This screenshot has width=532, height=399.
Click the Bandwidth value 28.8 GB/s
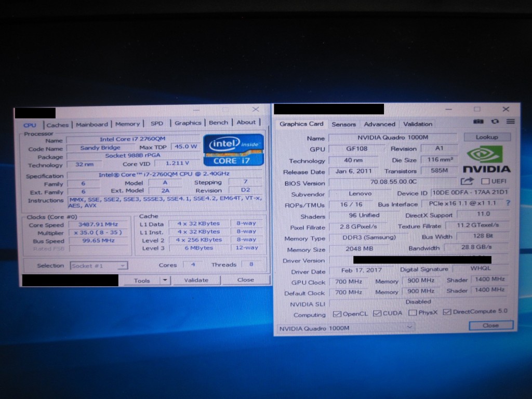pyautogui.click(x=476, y=247)
